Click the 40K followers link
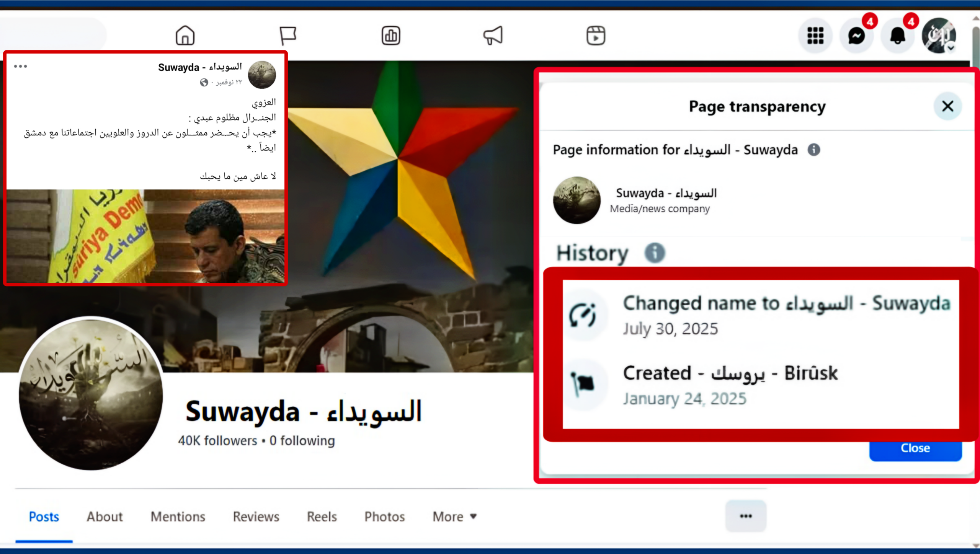 tap(217, 441)
